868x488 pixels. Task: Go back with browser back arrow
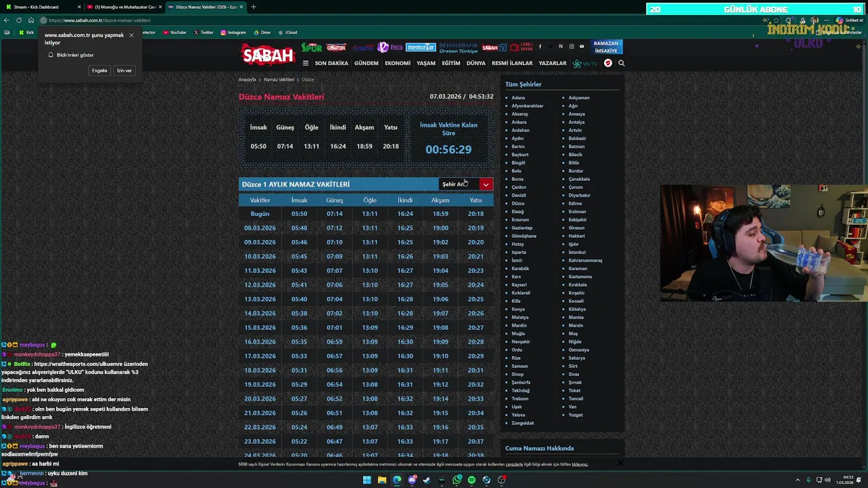(7, 20)
